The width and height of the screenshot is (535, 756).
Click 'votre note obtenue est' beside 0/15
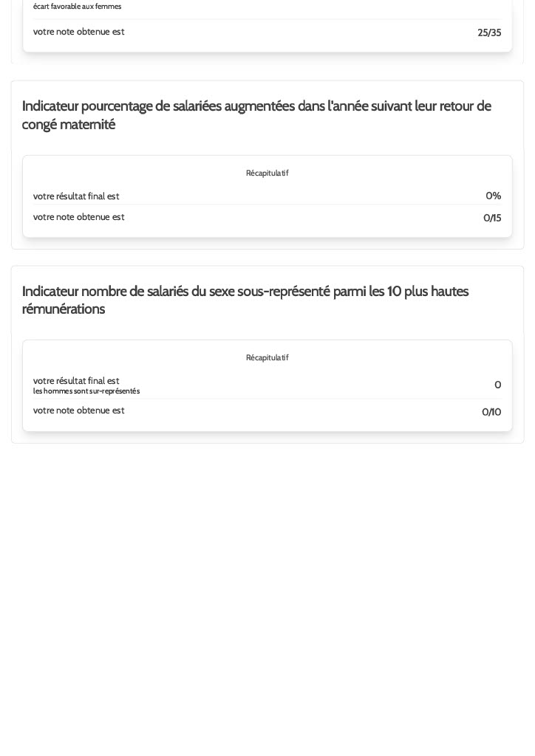pyautogui.click(x=78, y=217)
